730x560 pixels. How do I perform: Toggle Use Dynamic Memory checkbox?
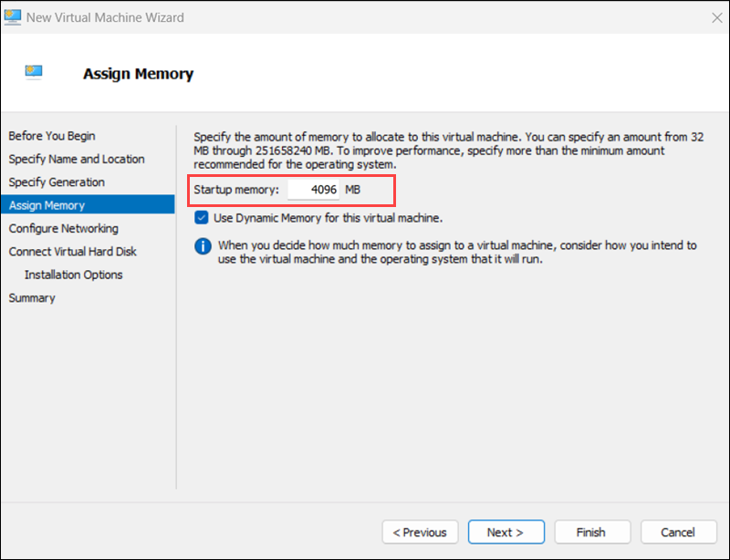click(202, 217)
